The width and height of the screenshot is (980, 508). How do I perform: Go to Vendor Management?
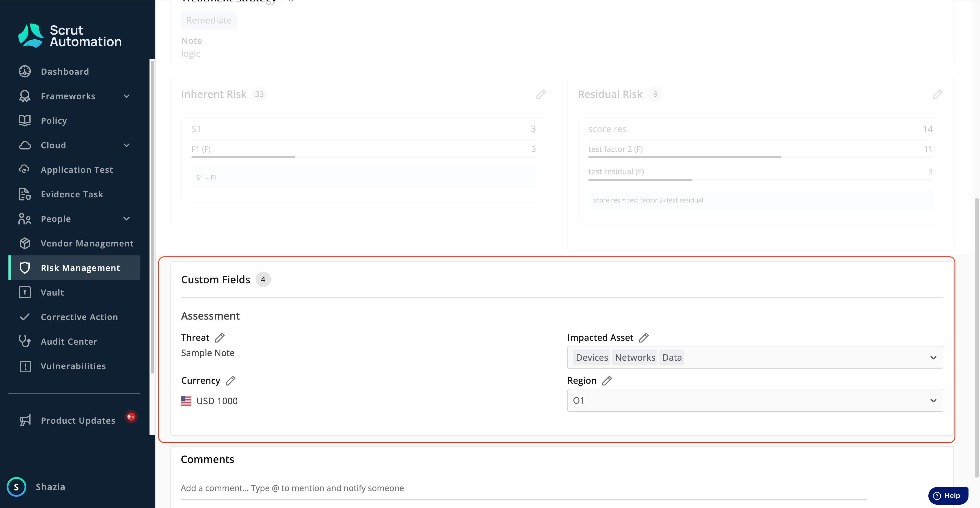[87, 244]
